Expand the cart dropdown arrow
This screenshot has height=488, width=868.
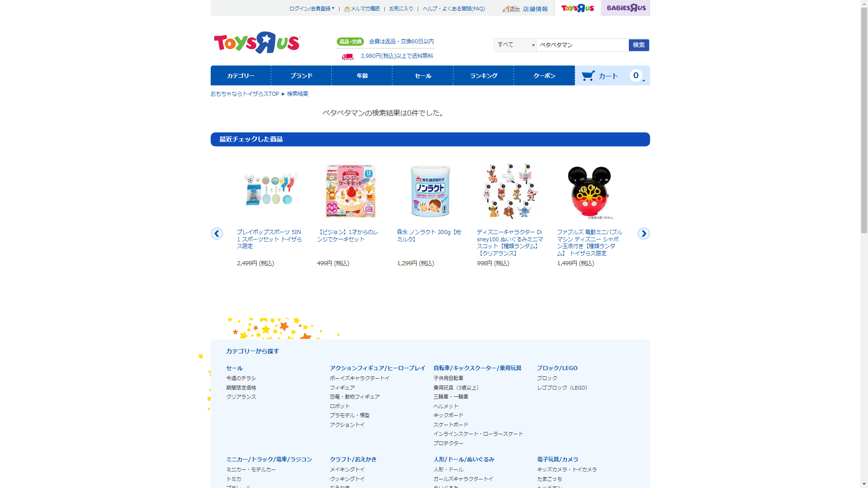click(x=644, y=81)
